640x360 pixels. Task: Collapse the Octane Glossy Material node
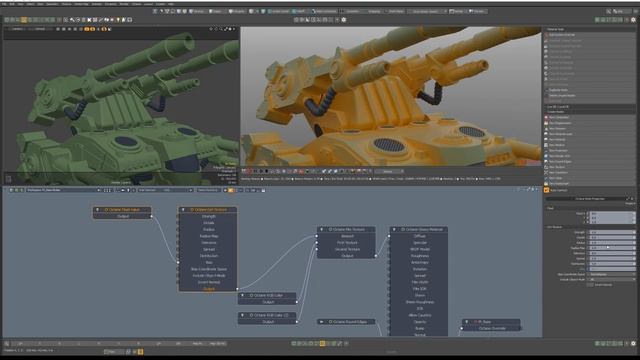tap(394, 229)
